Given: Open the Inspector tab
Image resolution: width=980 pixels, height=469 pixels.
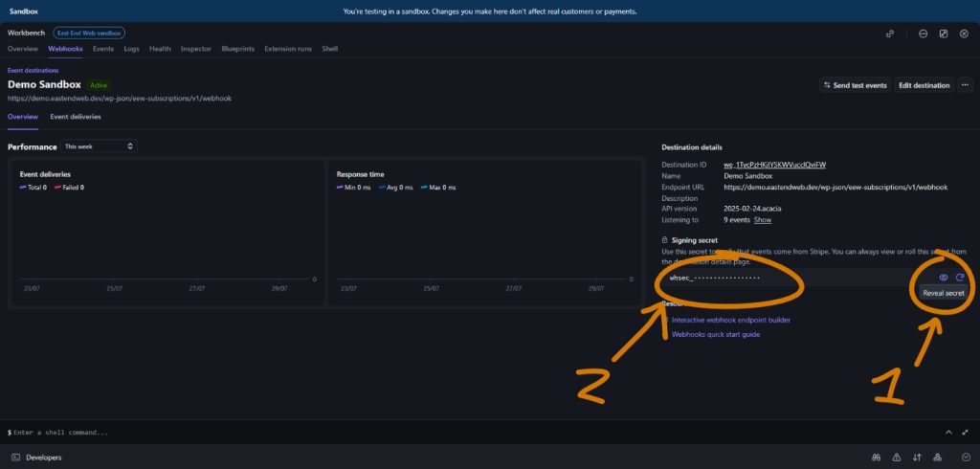Looking at the screenshot, I should [x=196, y=49].
